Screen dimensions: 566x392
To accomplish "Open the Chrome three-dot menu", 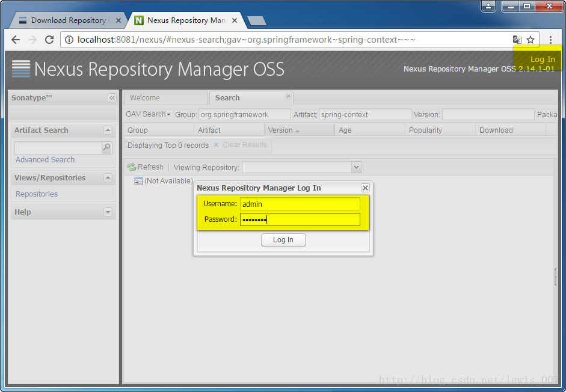I will (x=550, y=40).
